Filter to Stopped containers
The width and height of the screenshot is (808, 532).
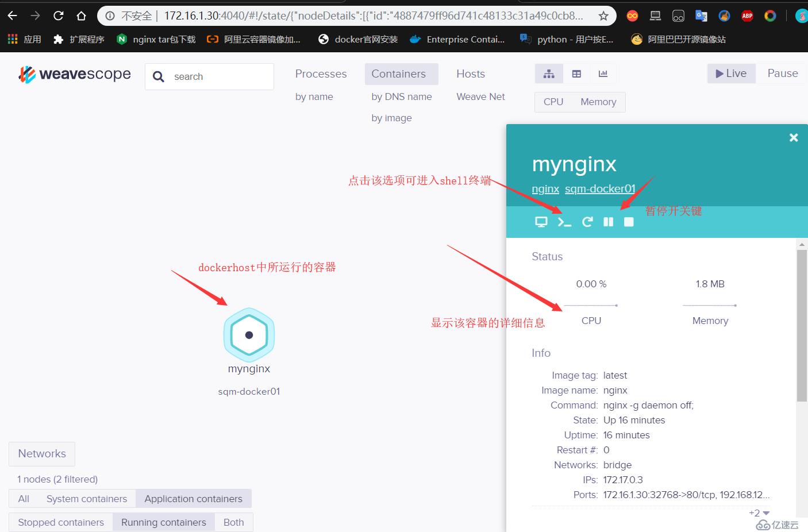pos(61,522)
